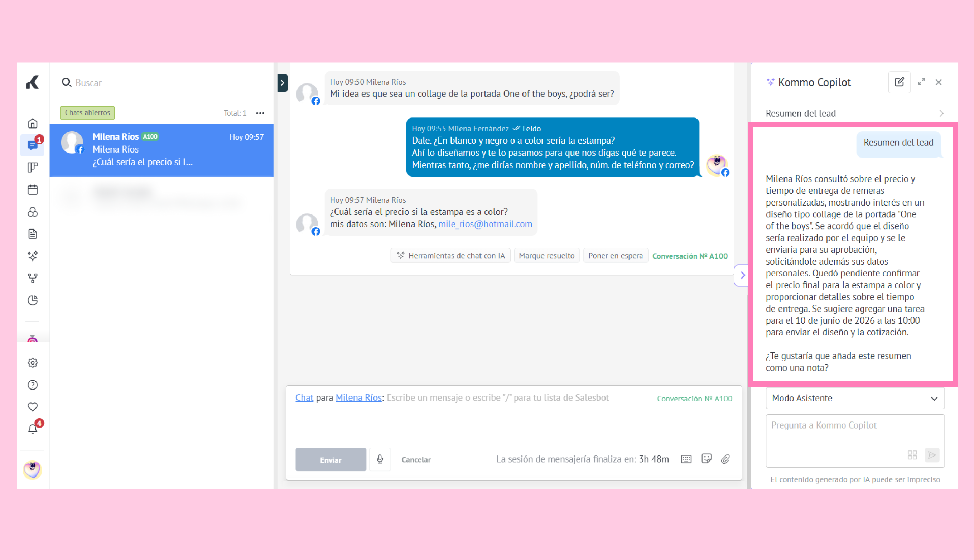Open the Modo Asistente dropdown
This screenshot has height=560, width=974.
855,398
